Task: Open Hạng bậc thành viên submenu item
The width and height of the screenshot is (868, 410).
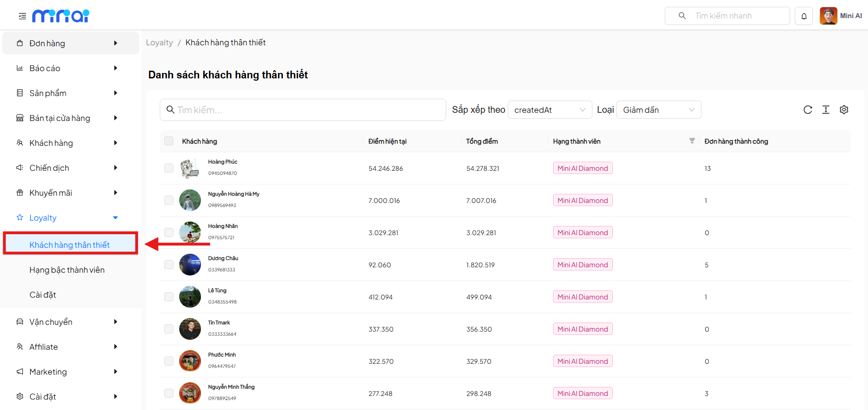Action: pos(67,270)
